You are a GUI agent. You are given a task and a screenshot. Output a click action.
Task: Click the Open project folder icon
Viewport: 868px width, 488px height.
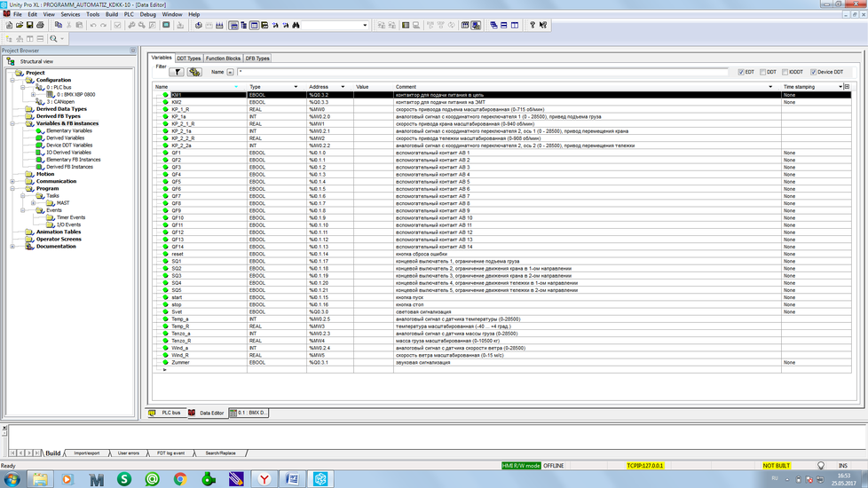(20, 26)
